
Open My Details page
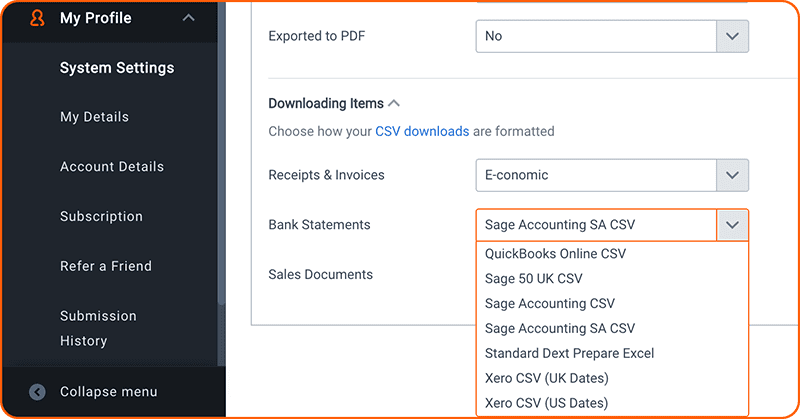pos(94,117)
